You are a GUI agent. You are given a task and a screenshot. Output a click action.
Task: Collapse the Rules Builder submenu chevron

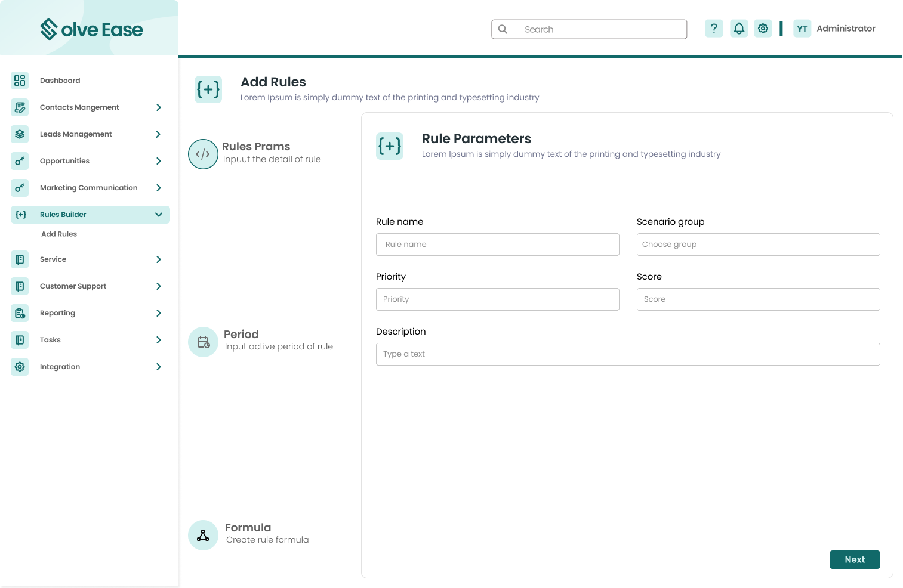pos(158,215)
